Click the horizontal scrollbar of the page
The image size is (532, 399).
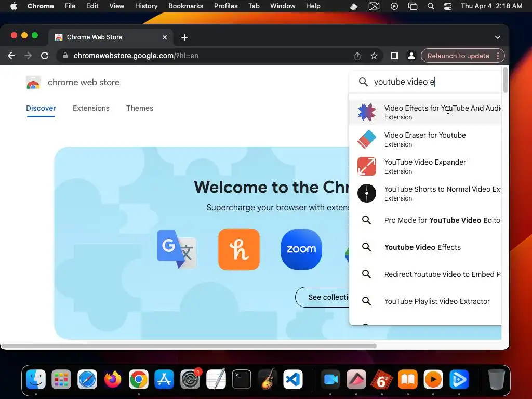click(189, 345)
